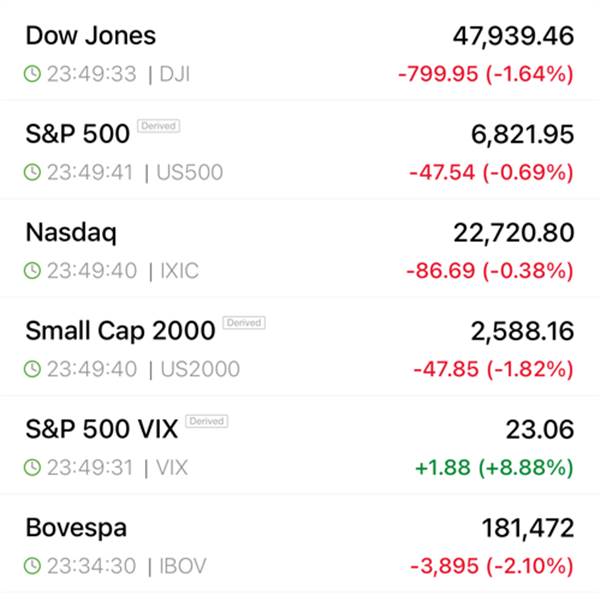Screen dimensions: 600x600
Task: Click the green clock icon under Nasdaq
Action: [x=33, y=271]
